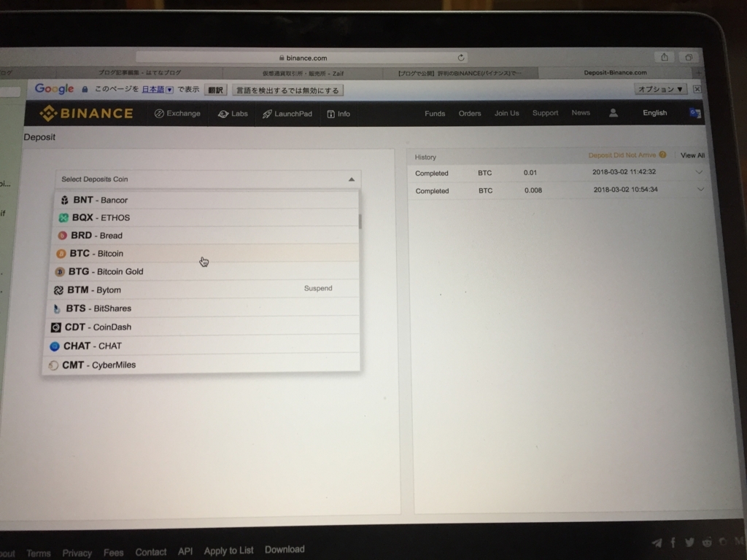Open the Terms footer link
This screenshot has width=747, height=560.
coord(38,553)
